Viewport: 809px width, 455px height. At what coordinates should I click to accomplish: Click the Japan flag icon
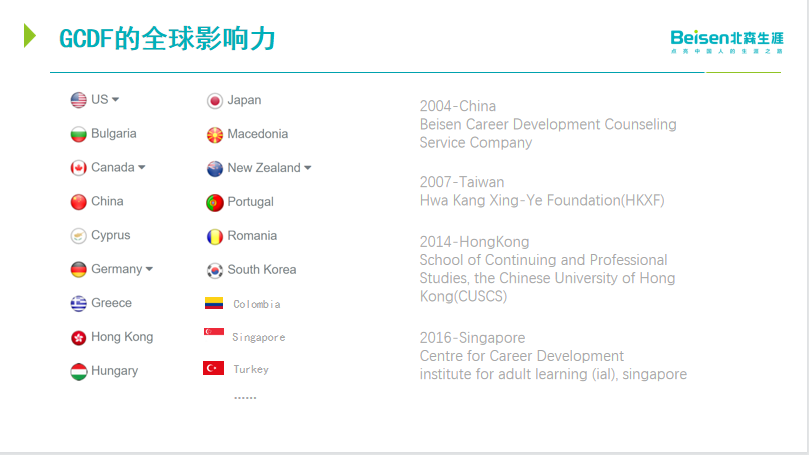click(x=215, y=100)
